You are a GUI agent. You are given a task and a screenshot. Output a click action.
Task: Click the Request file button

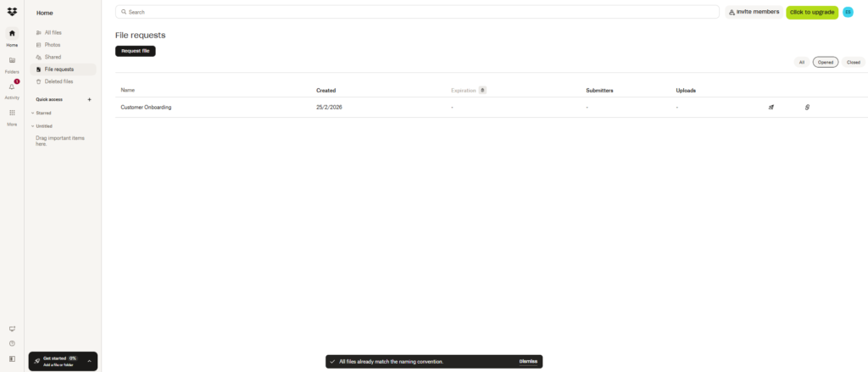point(136,51)
